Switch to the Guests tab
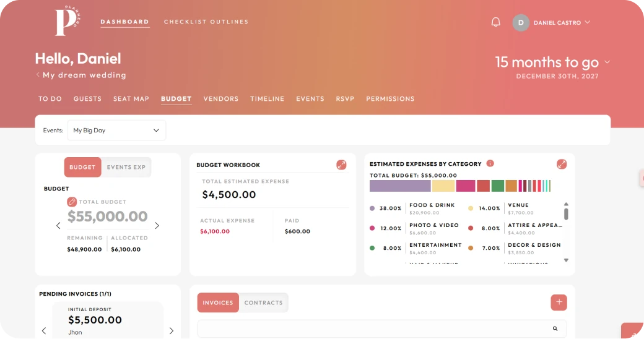The image size is (644, 339). [x=87, y=99]
